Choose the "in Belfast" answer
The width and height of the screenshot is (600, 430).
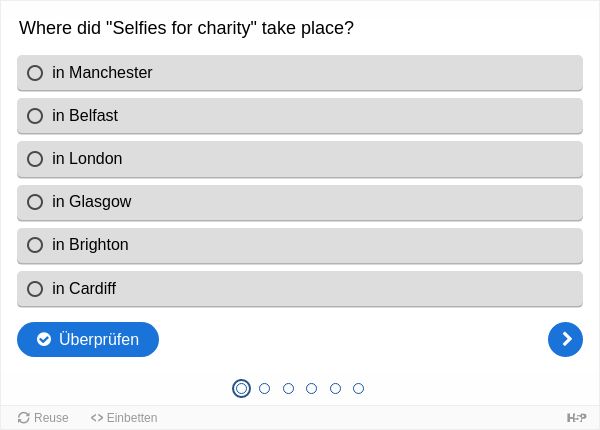click(300, 116)
